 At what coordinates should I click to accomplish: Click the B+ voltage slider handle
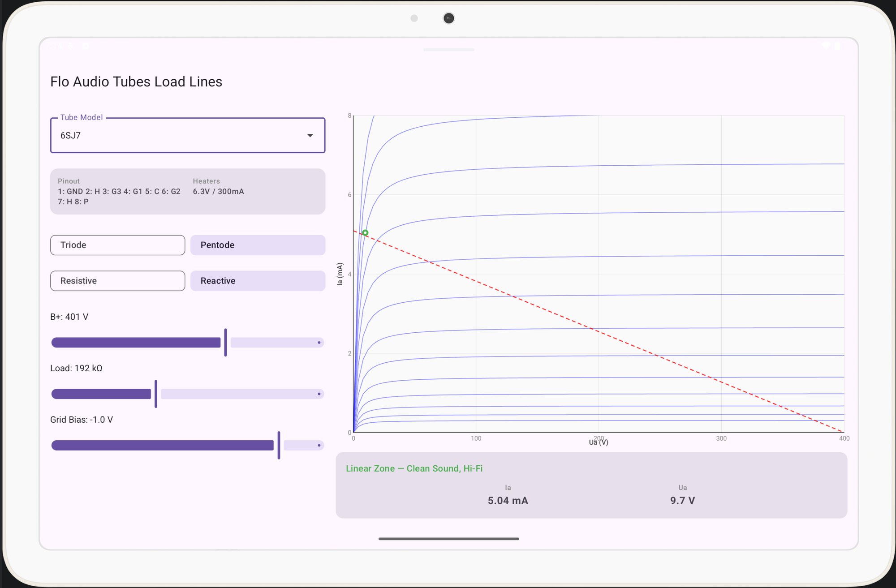[225, 343]
